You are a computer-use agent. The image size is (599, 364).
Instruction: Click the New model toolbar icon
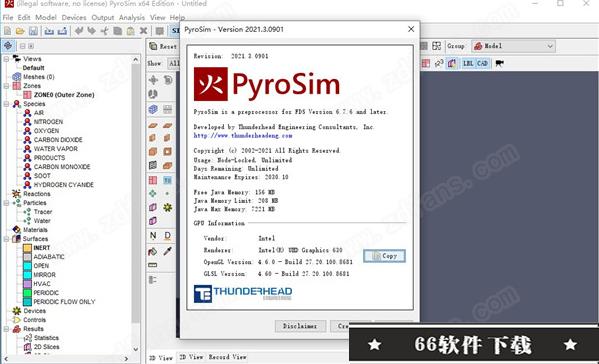[x=8, y=31]
